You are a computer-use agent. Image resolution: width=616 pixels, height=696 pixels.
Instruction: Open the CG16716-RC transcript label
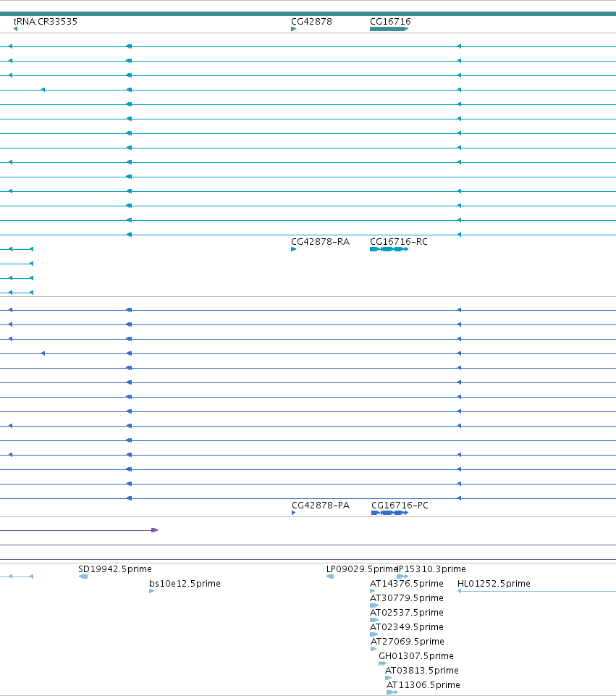tap(399, 241)
